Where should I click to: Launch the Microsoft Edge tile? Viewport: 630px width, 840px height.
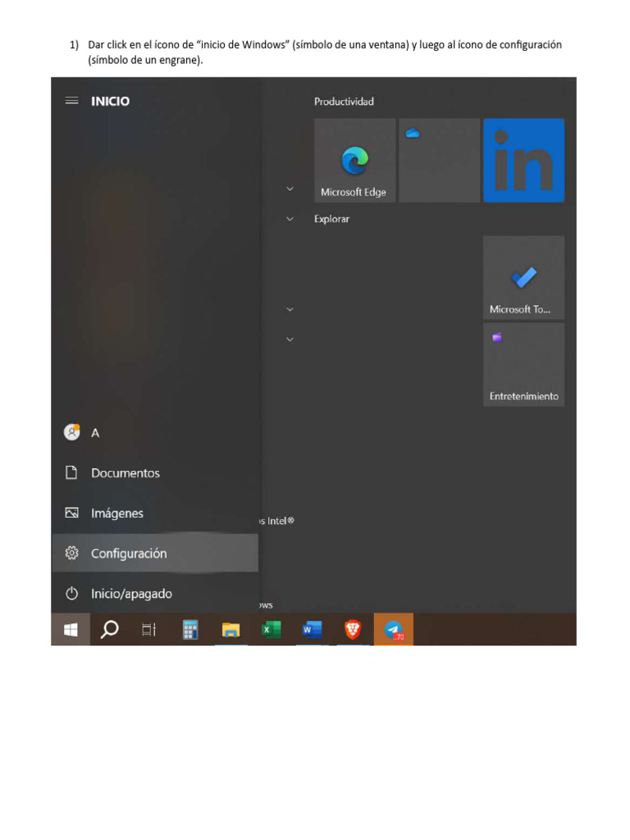point(354,160)
